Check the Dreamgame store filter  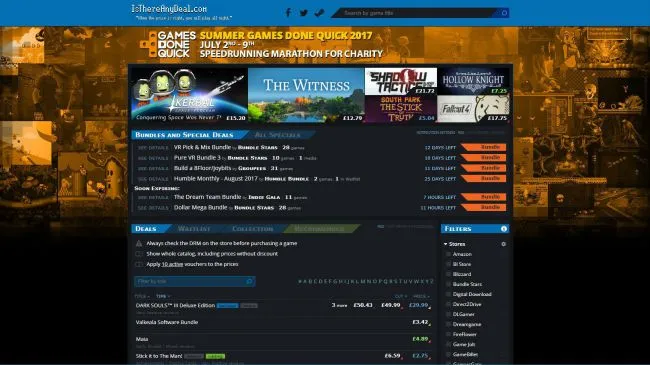click(448, 324)
